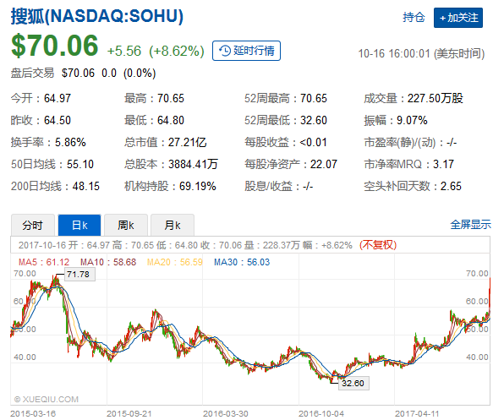This screenshot has width=504, height=420.
Task: Click the +加关注 follow button
Action: pos(458,18)
